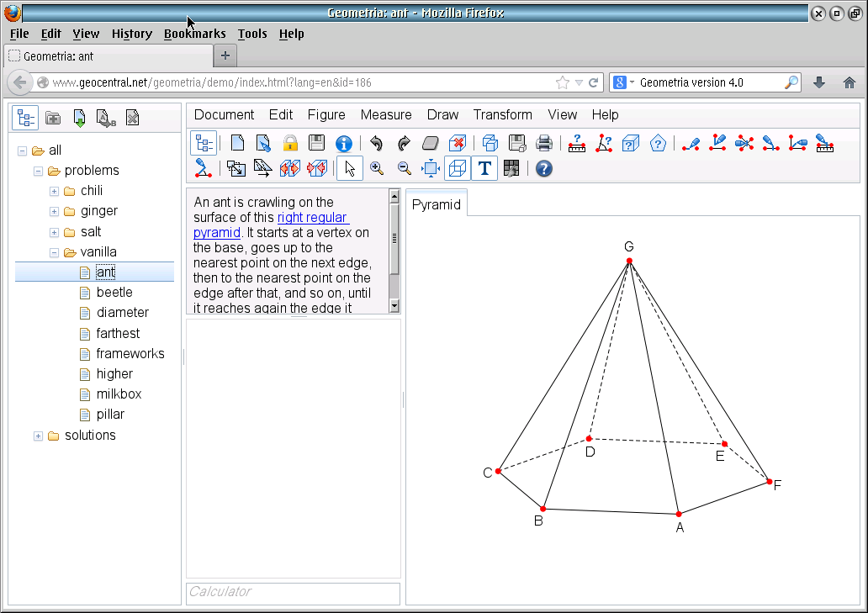Click the lock document icon
Image resolution: width=868 pixels, height=613 pixels.
tap(290, 143)
